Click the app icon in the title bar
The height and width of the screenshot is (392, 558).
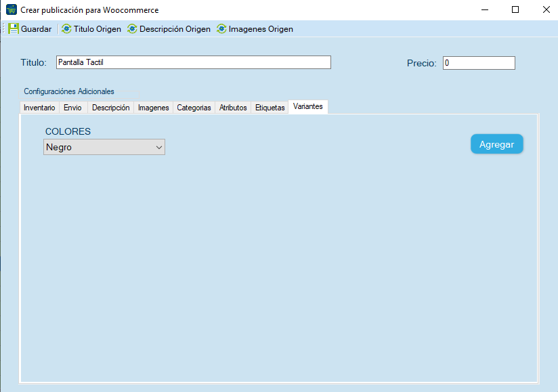(x=12, y=9)
